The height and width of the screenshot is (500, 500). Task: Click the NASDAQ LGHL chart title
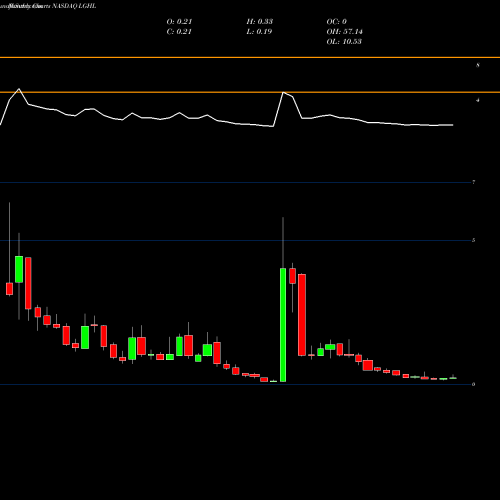pyautogui.click(x=48, y=6)
